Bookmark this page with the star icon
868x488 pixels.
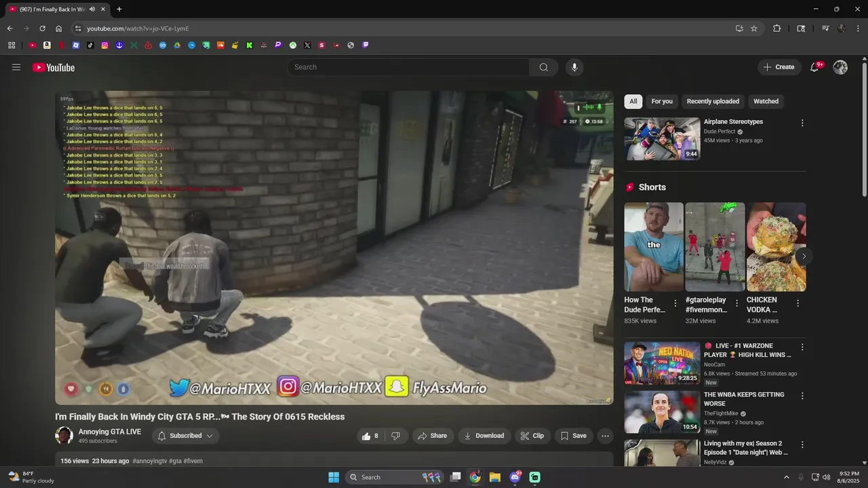pyautogui.click(x=754, y=28)
